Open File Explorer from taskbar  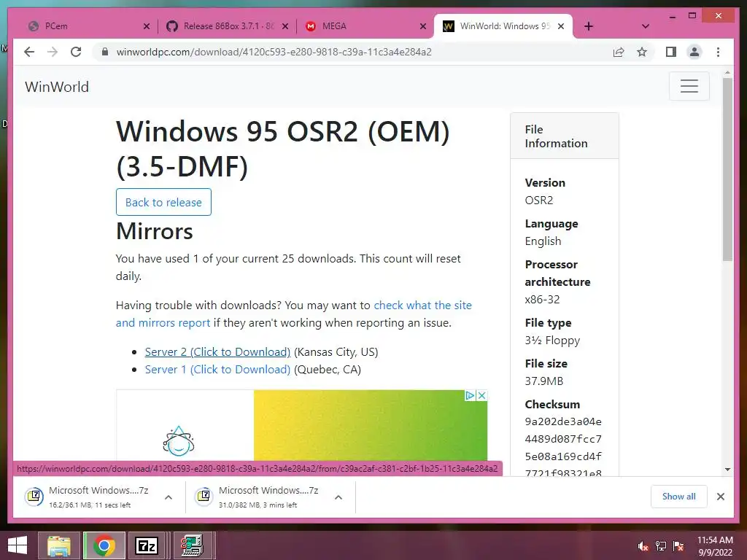click(x=59, y=545)
